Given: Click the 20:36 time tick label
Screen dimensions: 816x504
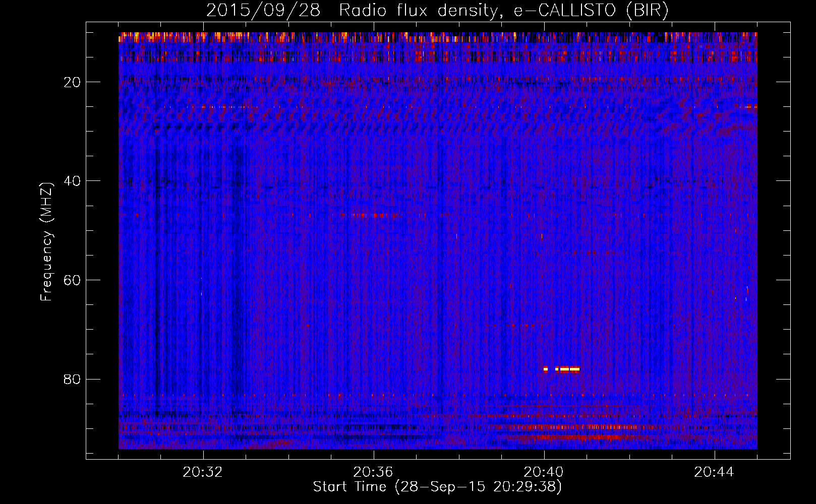Looking at the screenshot, I should click(x=373, y=472).
